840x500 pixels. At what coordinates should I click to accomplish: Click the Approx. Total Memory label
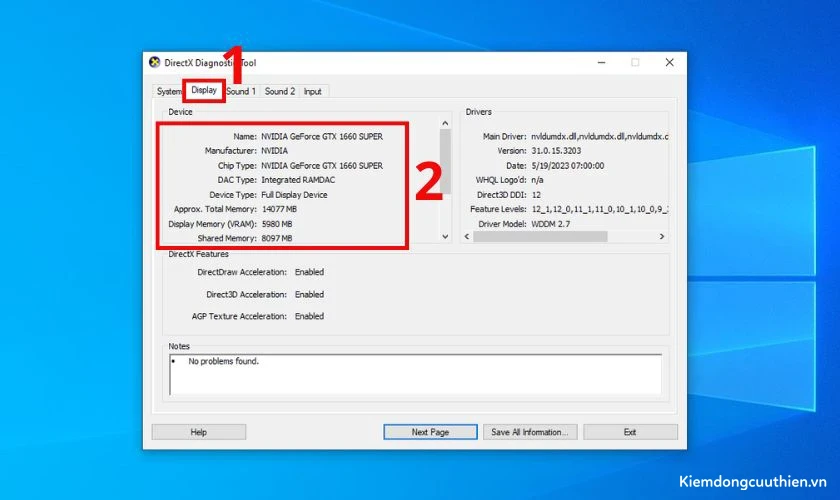point(215,209)
